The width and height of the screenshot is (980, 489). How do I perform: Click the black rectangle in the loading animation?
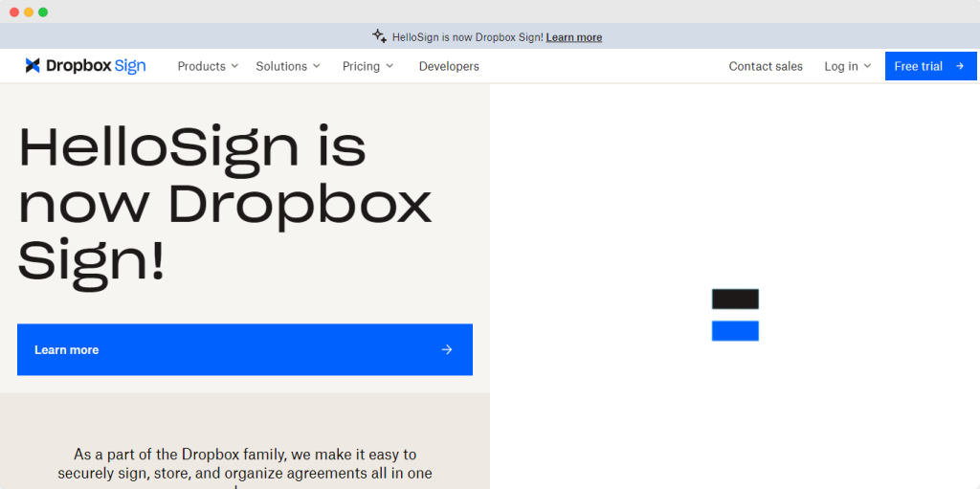pyautogui.click(x=735, y=299)
